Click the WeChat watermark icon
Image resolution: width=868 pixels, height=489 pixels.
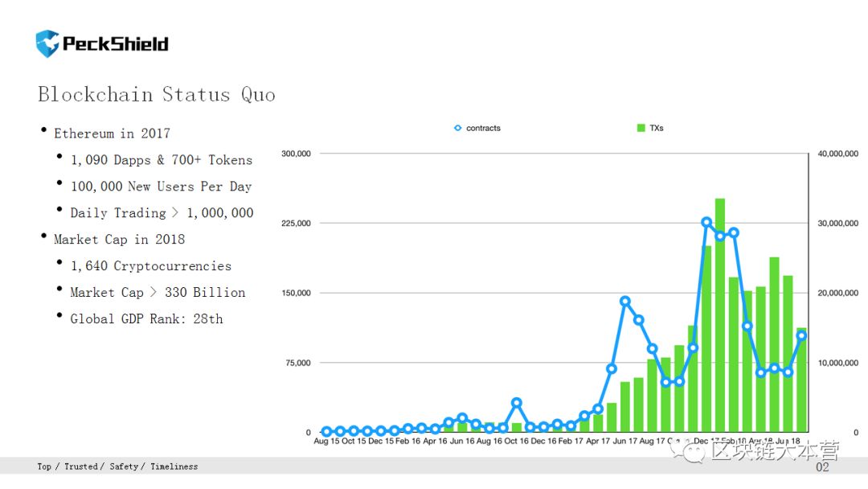pyautogui.click(x=687, y=450)
